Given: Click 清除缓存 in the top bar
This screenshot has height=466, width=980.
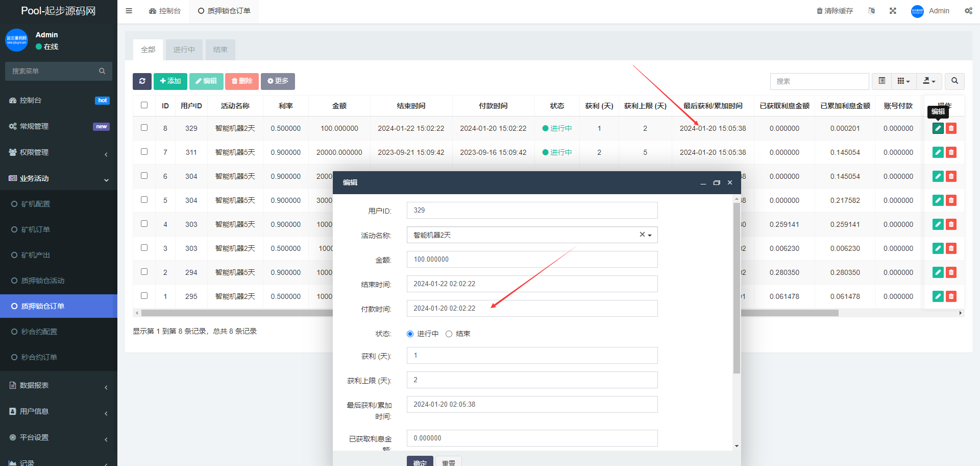Looking at the screenshot, I should [835, 11].
